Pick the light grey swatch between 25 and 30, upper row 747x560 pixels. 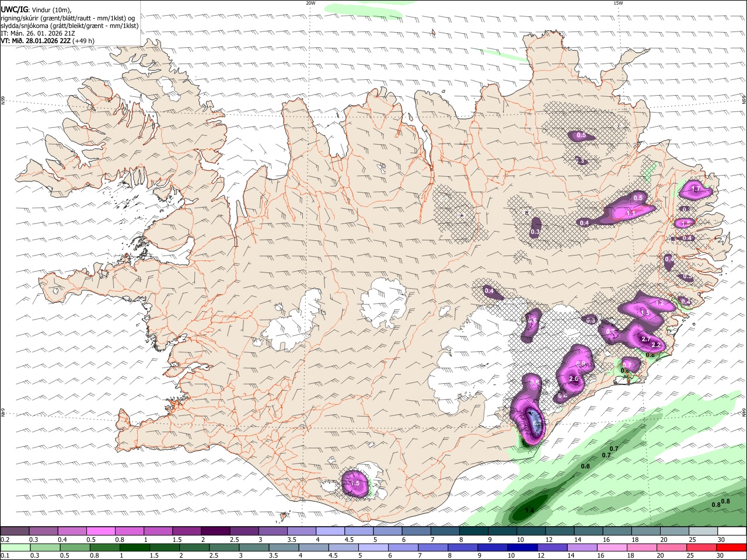point(703,531)
